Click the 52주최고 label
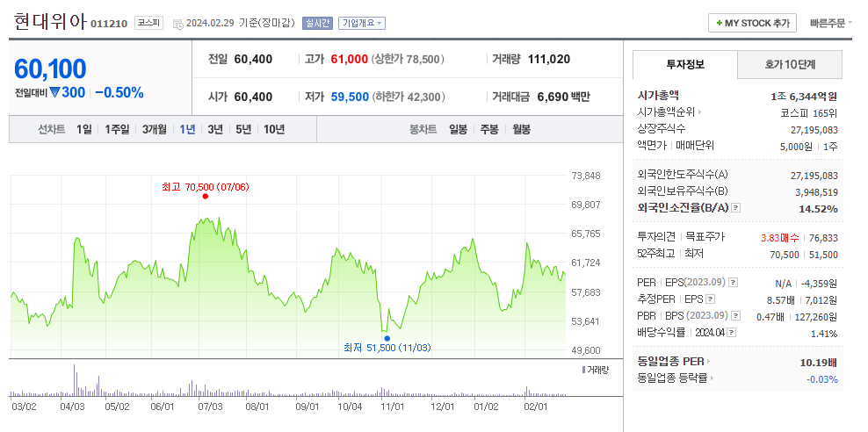Viewport: 868px width, 432px height. tap(656, 254)
